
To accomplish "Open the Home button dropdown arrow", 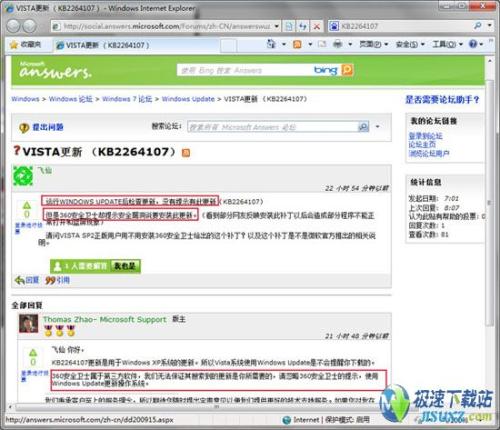I will tap(284, 44).
